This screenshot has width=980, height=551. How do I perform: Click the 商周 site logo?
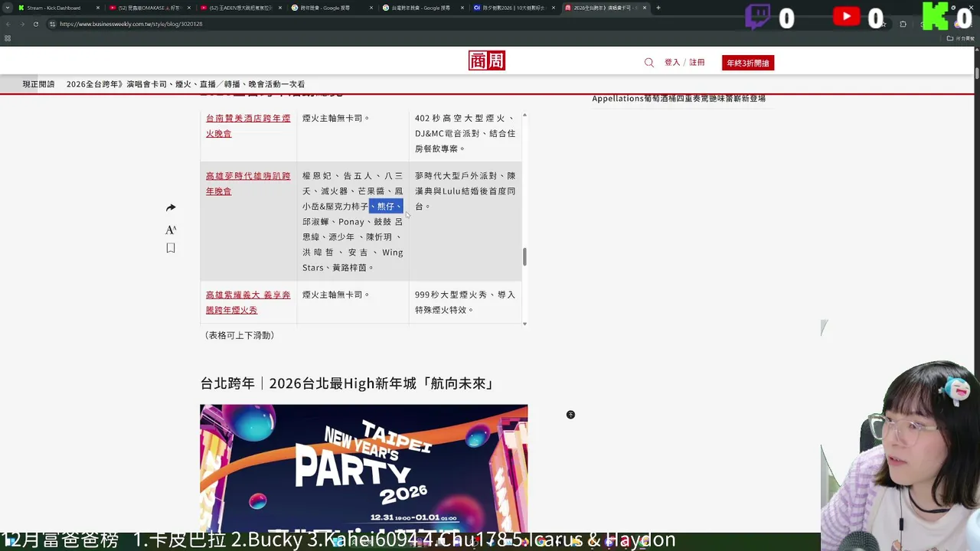pos(487,61)
